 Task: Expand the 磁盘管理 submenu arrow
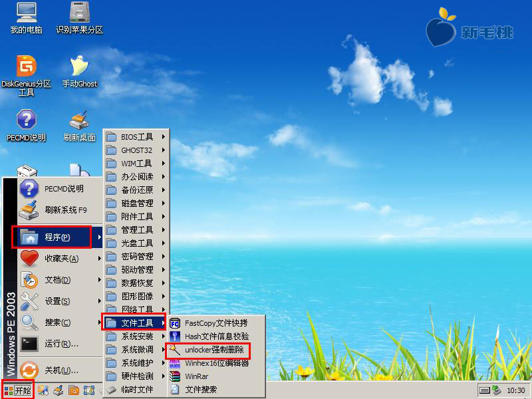(x=163, y=203)
